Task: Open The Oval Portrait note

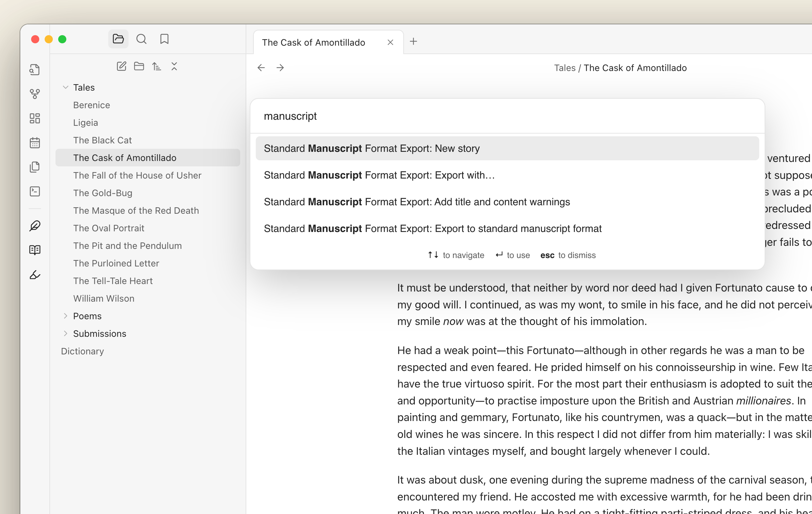Action: [x=148, y=228]
